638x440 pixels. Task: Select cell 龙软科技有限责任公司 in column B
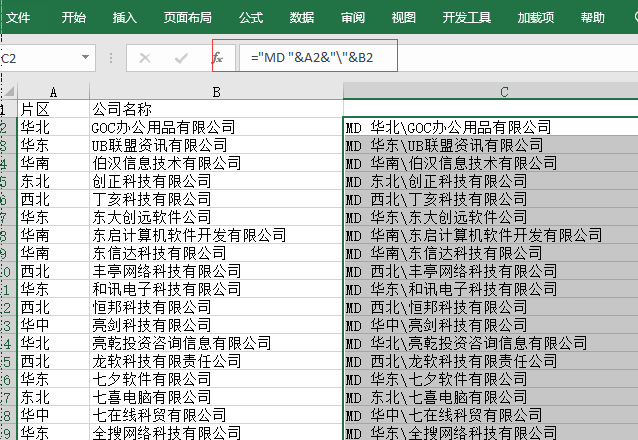(x=216, y=361)
